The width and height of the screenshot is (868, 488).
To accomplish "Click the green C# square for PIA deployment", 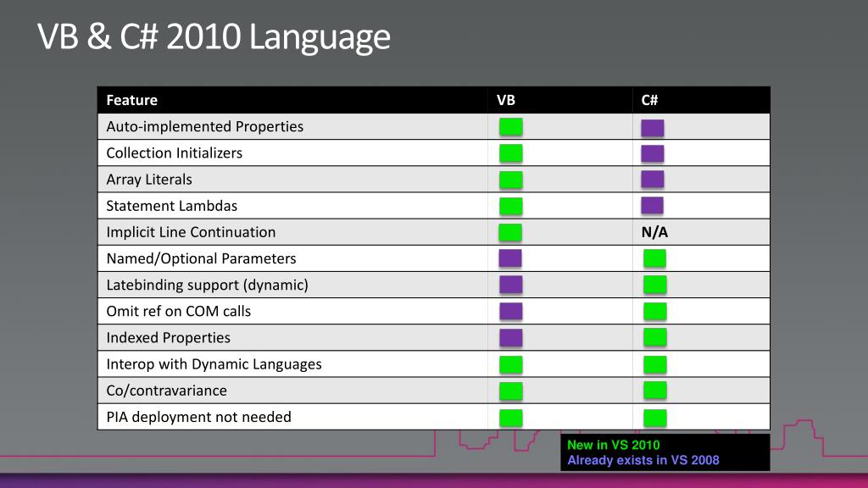I will 655,418.
